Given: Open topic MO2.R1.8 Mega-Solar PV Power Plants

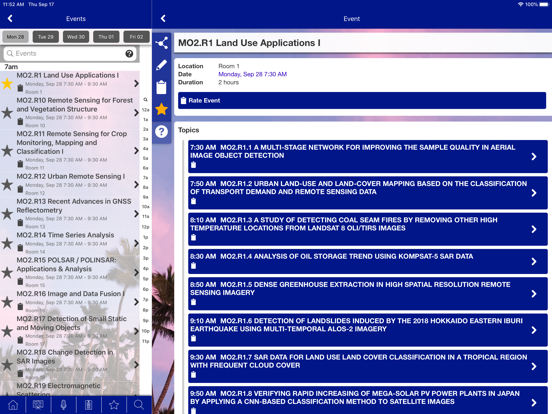Looking at the screenshot, I should pos(368,400).
